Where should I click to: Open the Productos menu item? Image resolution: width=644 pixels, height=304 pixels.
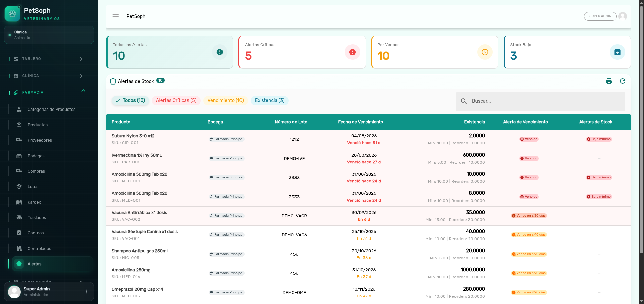point(38,125)
